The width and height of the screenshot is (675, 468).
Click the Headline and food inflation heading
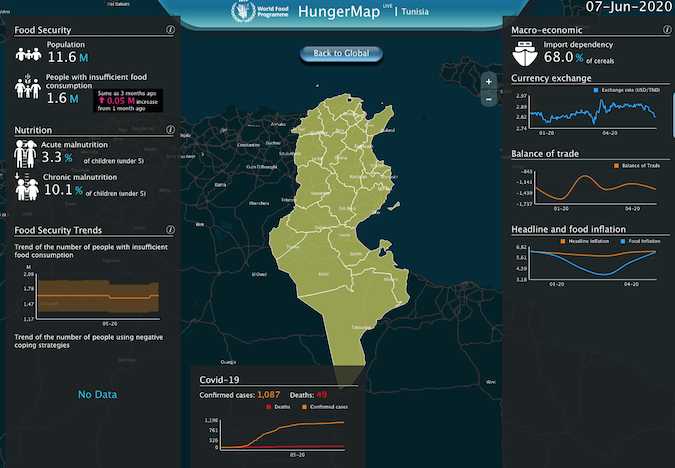568,229
